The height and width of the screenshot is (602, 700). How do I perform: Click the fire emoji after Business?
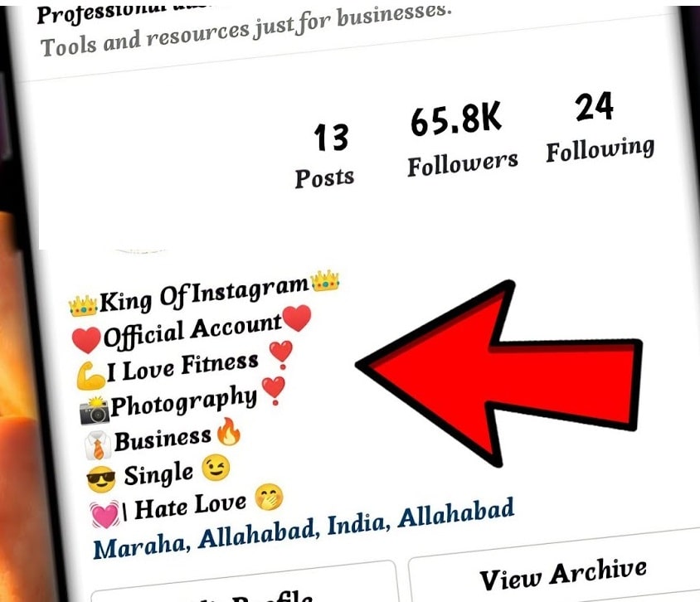(x=229, y=432)
